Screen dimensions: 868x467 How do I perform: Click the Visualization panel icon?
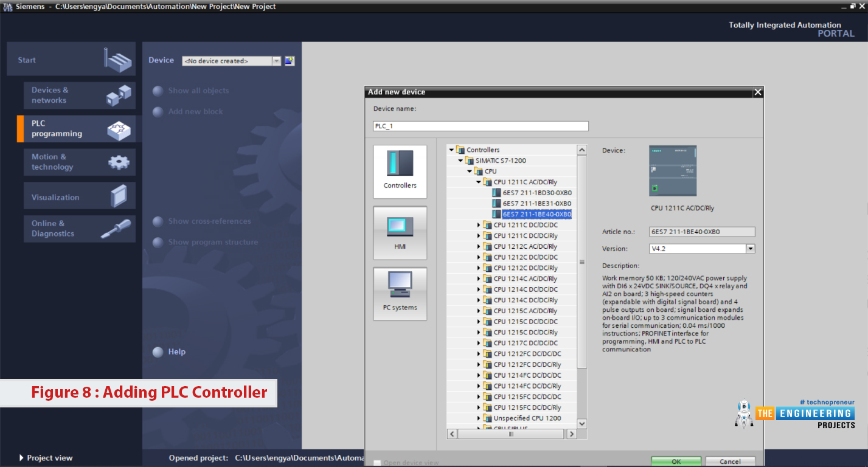pyautogui.click(x=119, y=196)
